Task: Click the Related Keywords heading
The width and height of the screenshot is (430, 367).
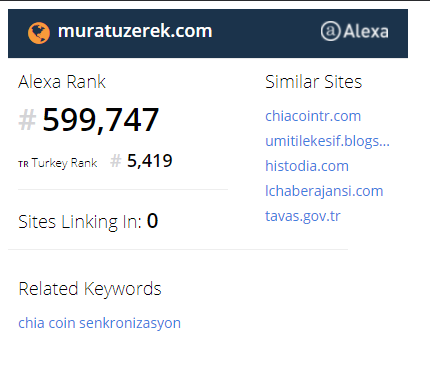Action: point(90,289)
